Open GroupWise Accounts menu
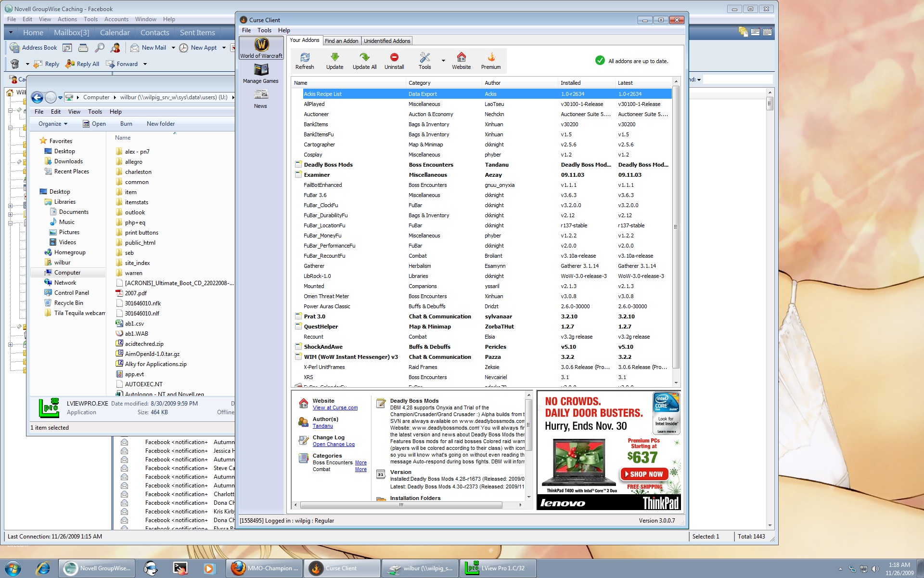Screen dimensions: 924x578 click(x=116, y=19)
